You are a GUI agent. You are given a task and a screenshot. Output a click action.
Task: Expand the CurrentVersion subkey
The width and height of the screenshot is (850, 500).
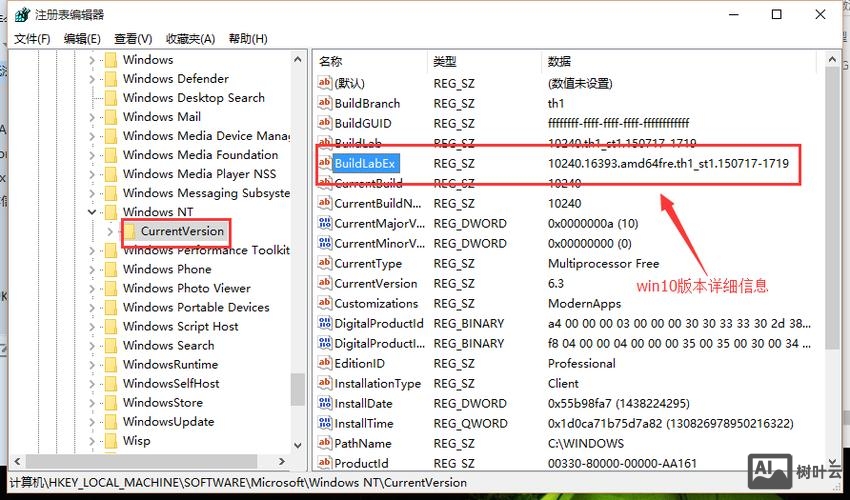tap(110, 232)
